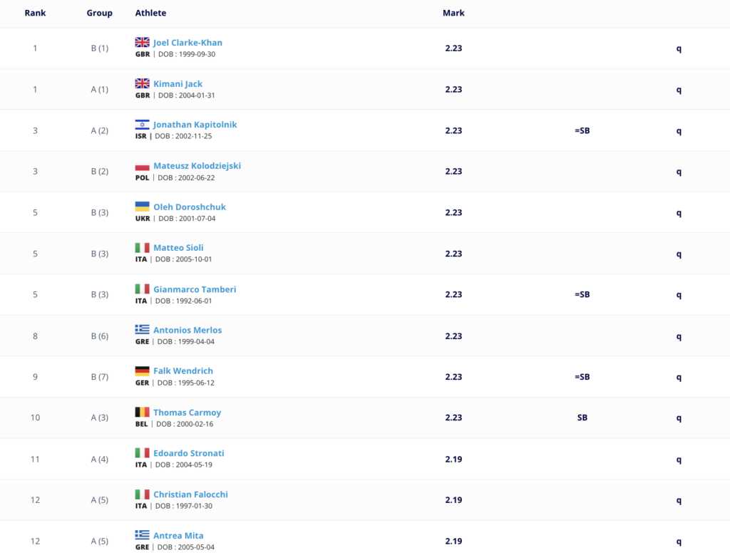The image size is (730, 560).
Task: Click the Polish flag by Mateusz Kolodziejski
Action: 142,165
